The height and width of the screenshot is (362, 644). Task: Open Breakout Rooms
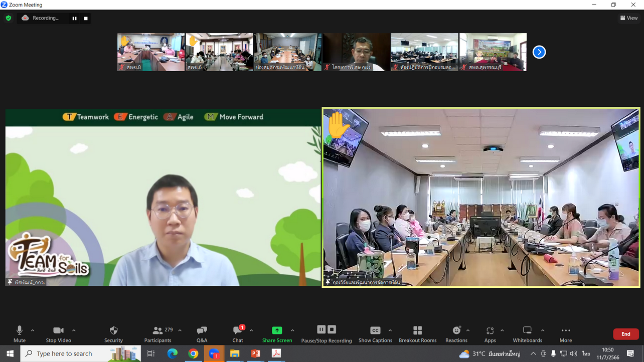(417, 334)
